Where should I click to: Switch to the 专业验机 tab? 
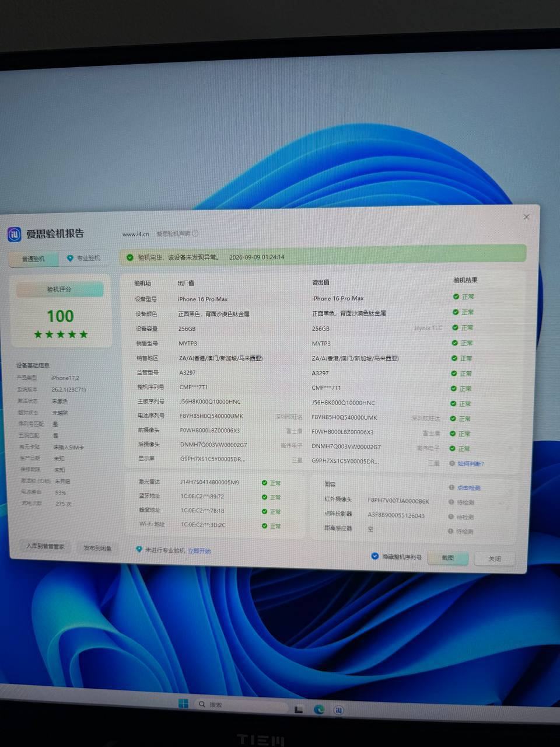pos(84,258)
